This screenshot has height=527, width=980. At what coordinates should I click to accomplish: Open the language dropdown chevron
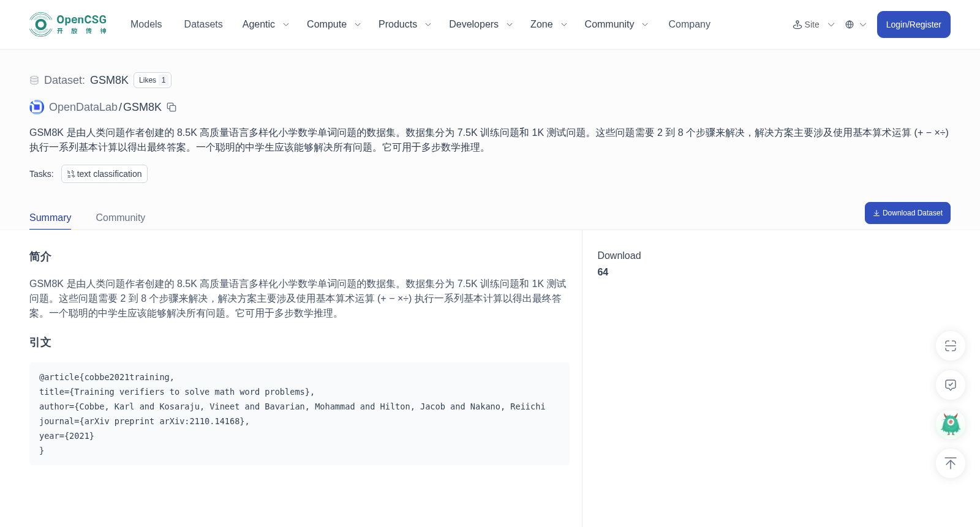tap(863, 24)
